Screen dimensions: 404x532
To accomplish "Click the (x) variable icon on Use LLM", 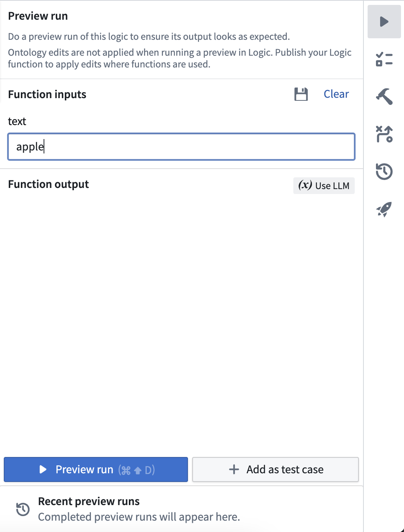I will coord(305,185).
